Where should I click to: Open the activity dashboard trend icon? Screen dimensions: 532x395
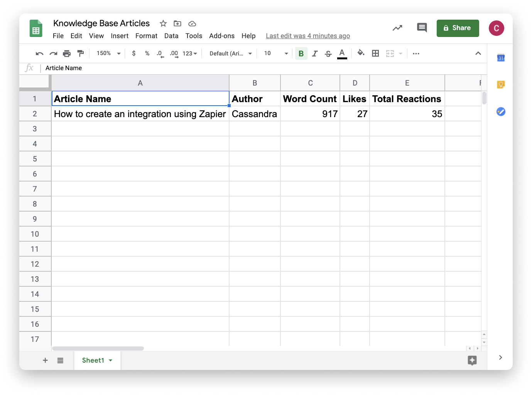(x=397, y=28)
